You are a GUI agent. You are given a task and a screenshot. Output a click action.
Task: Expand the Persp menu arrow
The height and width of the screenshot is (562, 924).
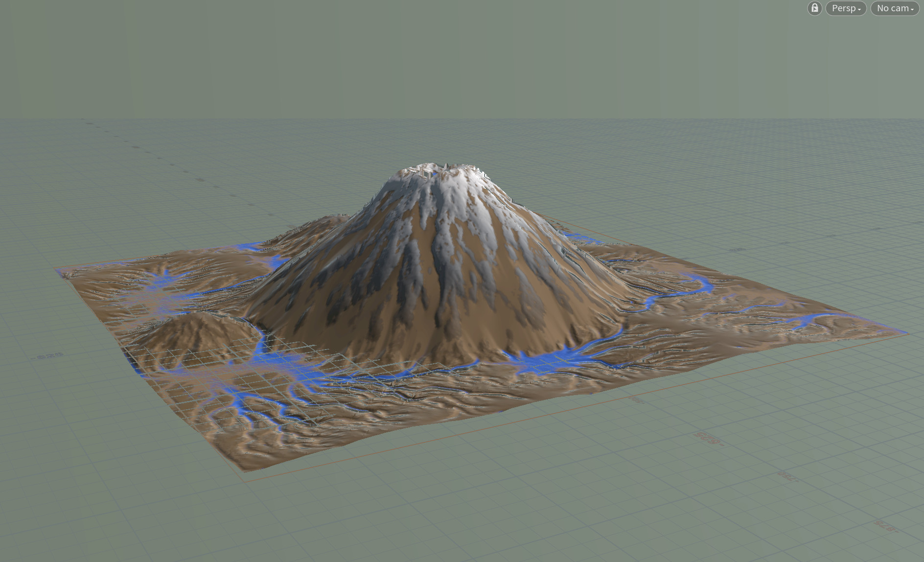[860, 9]
